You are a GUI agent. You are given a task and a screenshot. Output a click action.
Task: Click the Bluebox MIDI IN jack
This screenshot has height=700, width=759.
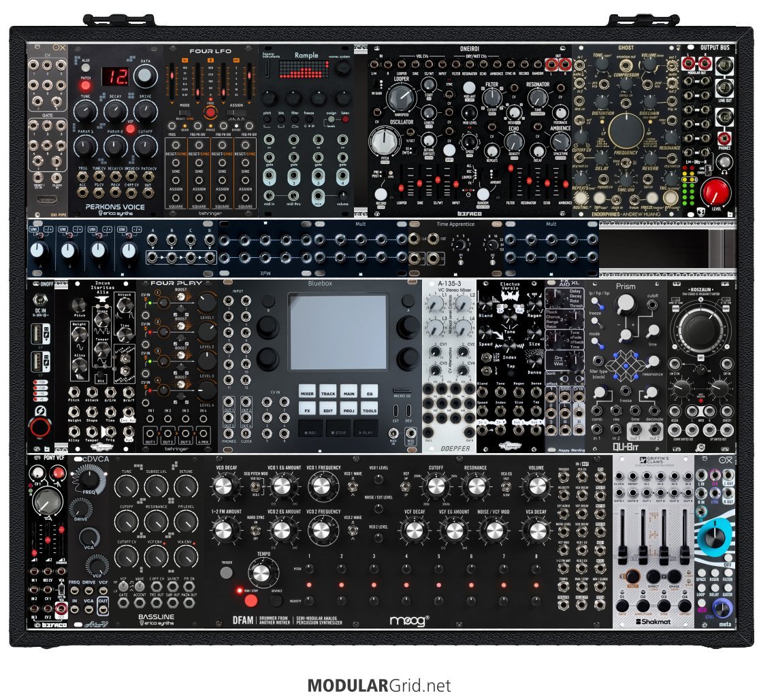394,434
